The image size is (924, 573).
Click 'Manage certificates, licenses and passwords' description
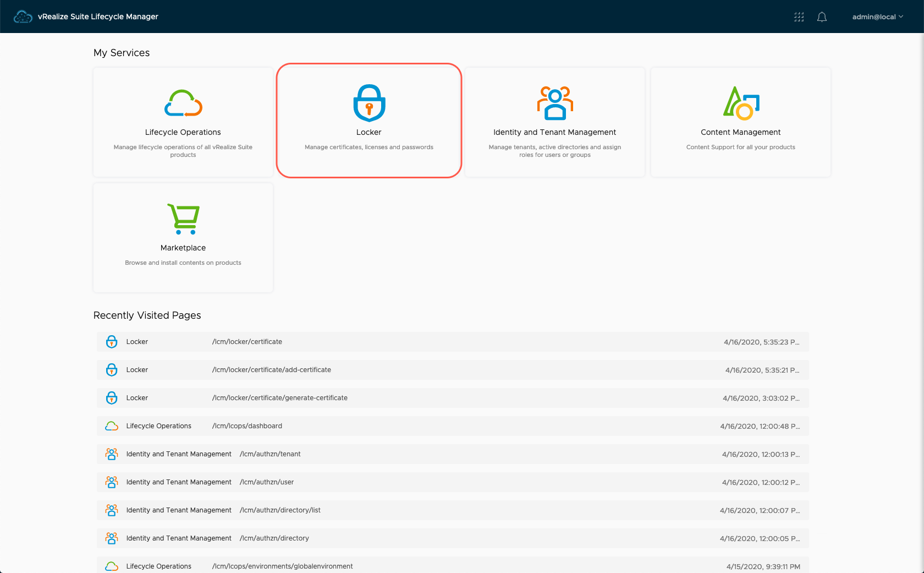369,147
